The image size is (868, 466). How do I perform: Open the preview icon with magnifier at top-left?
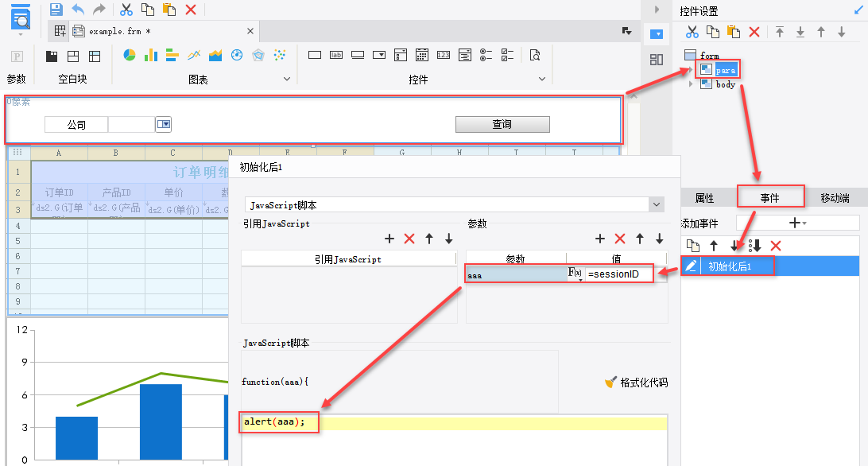(x=21, y=17)
